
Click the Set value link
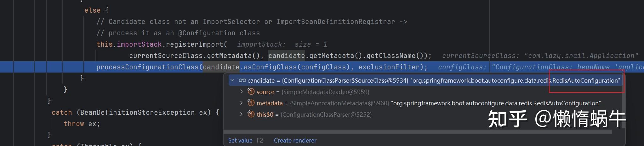(x=240, y=140)
